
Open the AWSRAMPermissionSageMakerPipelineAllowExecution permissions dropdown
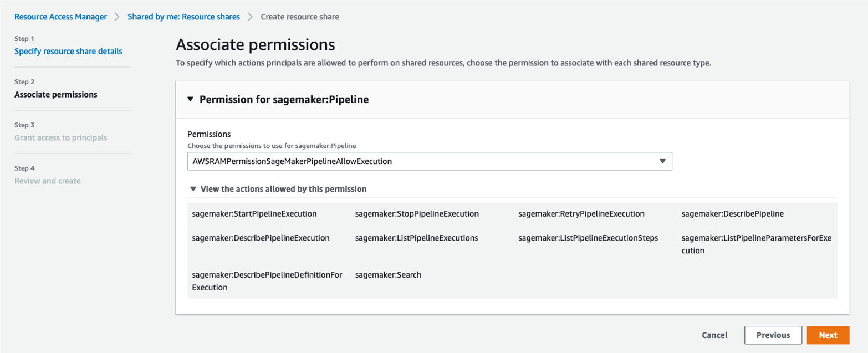(x=430, y=161)
